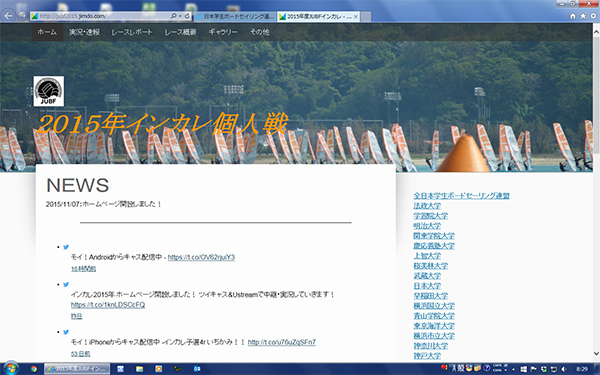Open 早稲田大学 link

click(430, 295)
